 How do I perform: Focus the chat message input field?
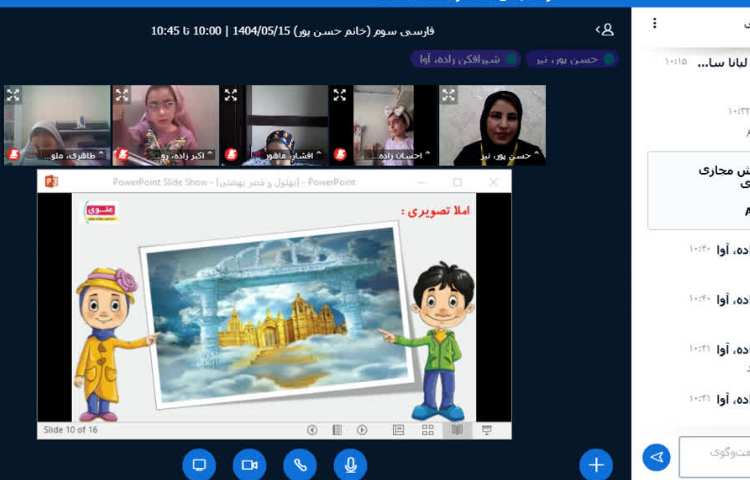click(x=715, y=457)
